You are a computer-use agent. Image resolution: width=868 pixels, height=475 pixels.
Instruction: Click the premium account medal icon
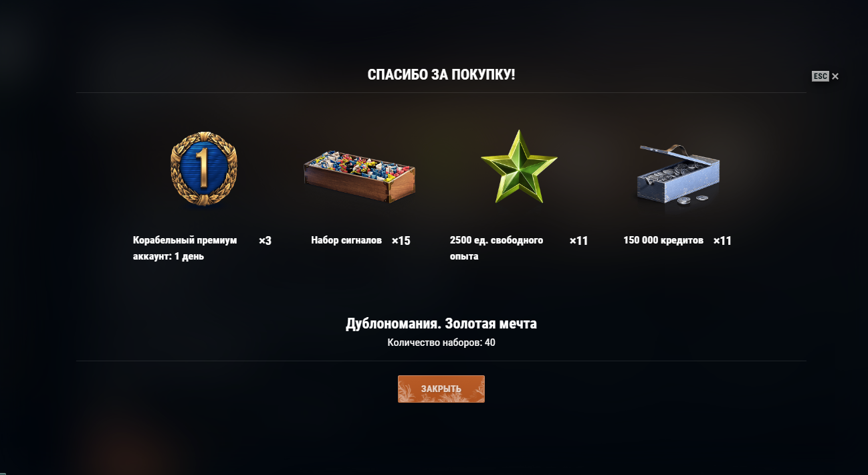(x=203, y=168)
